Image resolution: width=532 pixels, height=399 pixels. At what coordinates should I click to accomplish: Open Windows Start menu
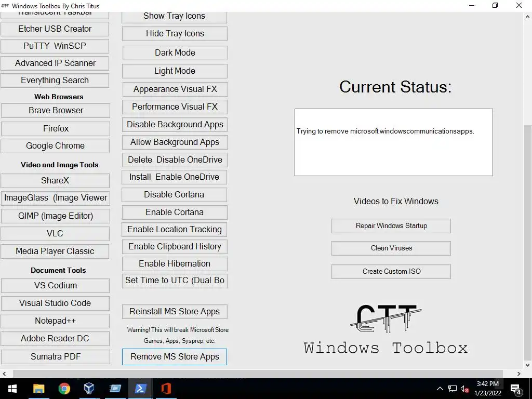click(12, 389)
